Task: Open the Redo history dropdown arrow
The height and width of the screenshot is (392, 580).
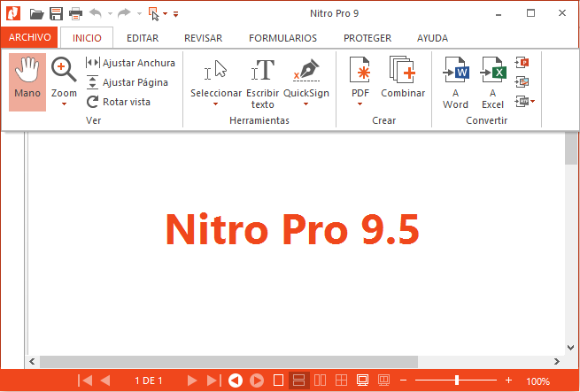Action: click(x=139, y=14)
